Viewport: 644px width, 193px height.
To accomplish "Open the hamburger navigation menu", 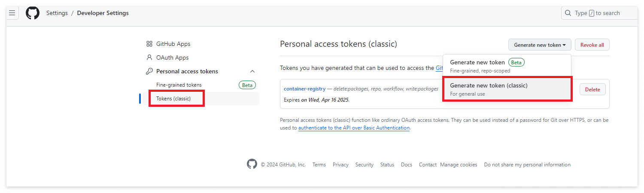I will 12,13.
